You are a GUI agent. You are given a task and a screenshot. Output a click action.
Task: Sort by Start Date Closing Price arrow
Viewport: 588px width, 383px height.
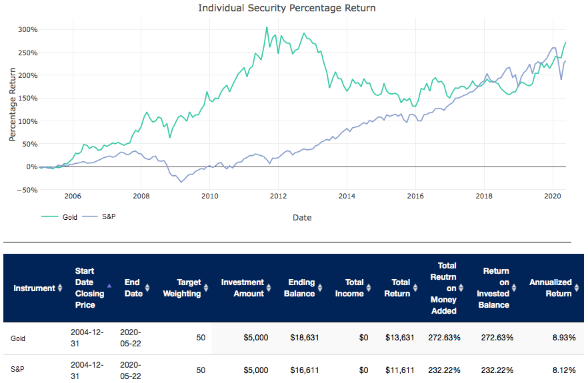(x=109, y=286)
